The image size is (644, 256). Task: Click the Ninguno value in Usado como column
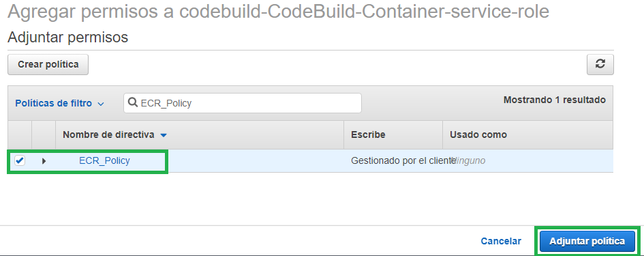[x=467, y=161]
